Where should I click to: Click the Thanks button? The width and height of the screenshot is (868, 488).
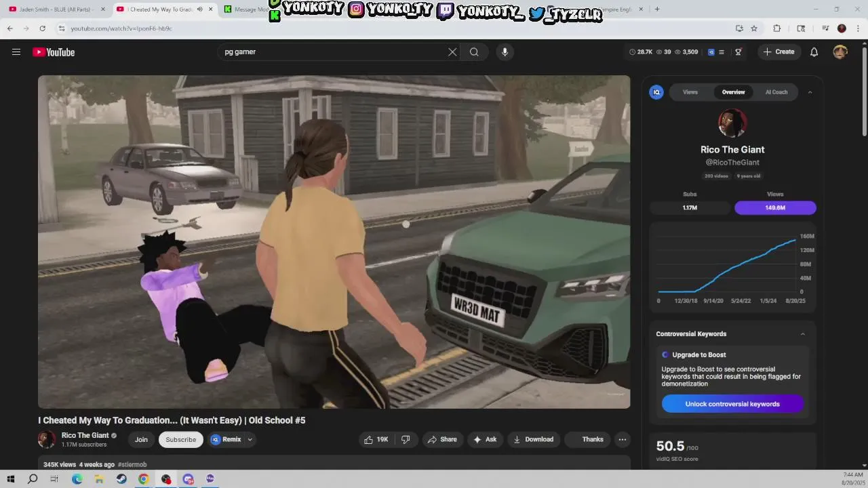587,439
